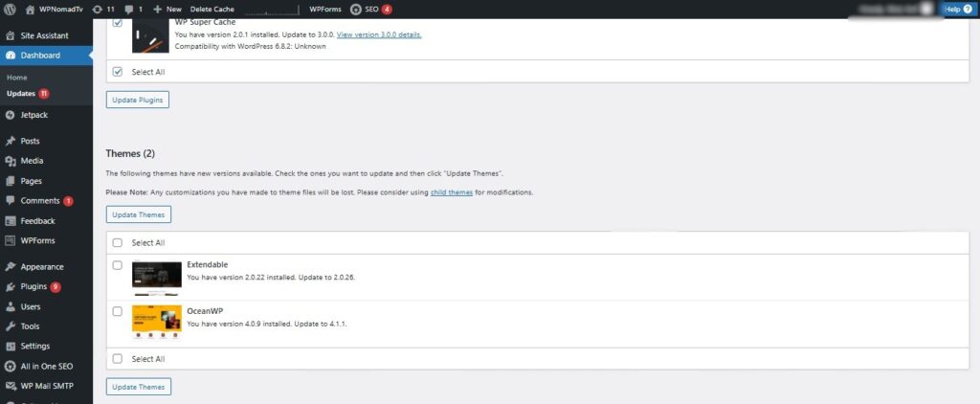
Task: Open the comments bubble icon in admin bar
Action: pyautogui.click(x=129, y=10)
